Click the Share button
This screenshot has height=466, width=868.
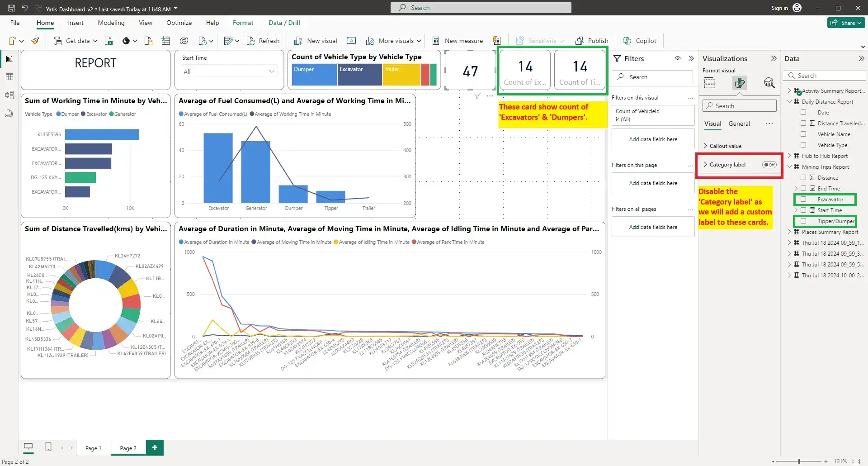[x=846, y=23]
